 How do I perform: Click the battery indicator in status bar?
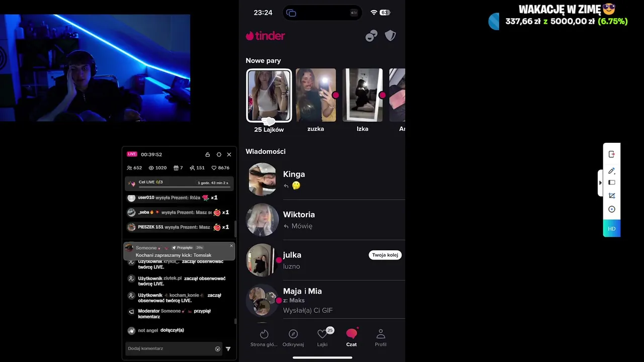385,13
